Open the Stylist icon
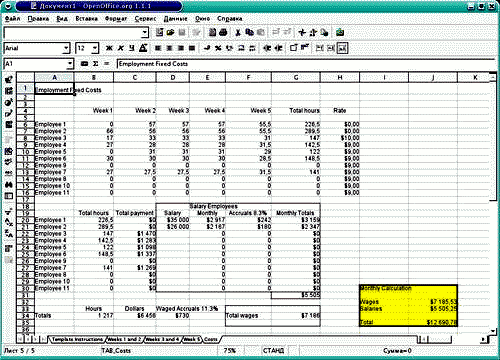500x360 pixels. click(313, 32)
